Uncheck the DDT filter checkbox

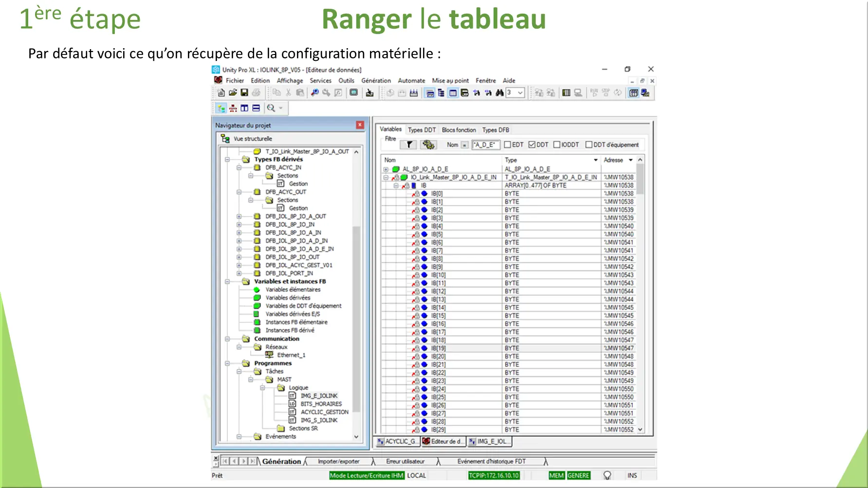pos(532,145)
